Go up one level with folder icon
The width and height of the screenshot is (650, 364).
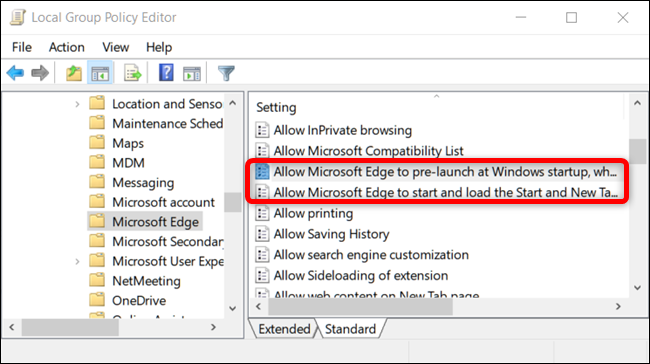coord(74,73)
